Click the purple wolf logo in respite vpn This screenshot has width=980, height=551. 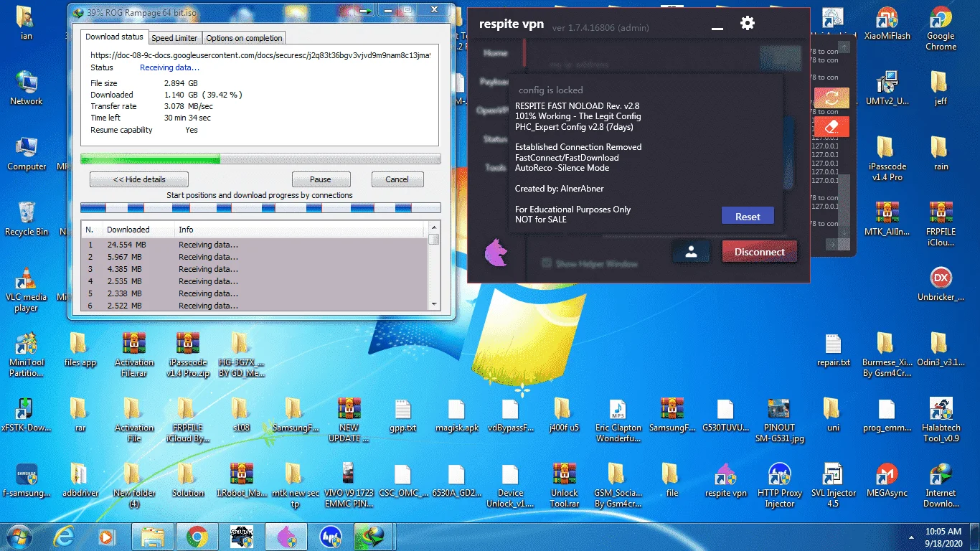496,252
